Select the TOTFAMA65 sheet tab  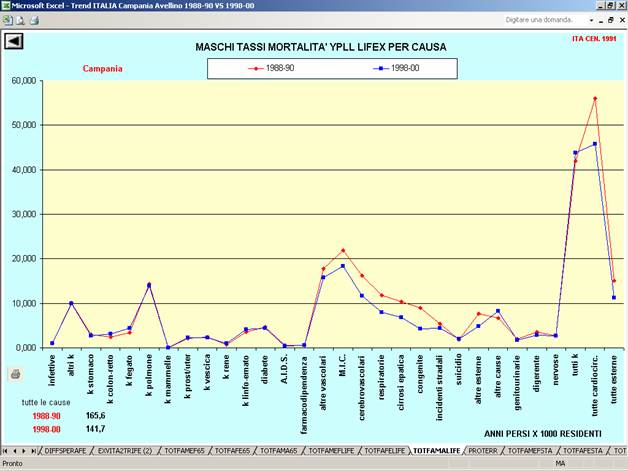pos(279,451)
